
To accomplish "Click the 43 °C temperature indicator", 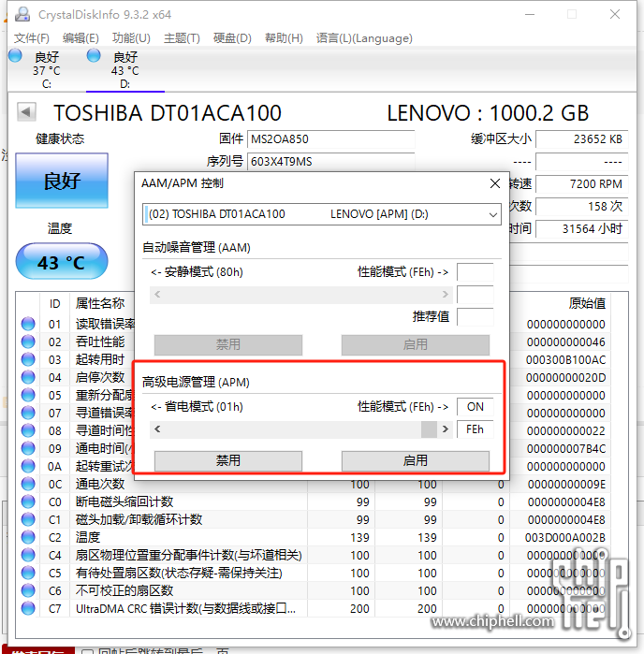I will pos(62,262).
